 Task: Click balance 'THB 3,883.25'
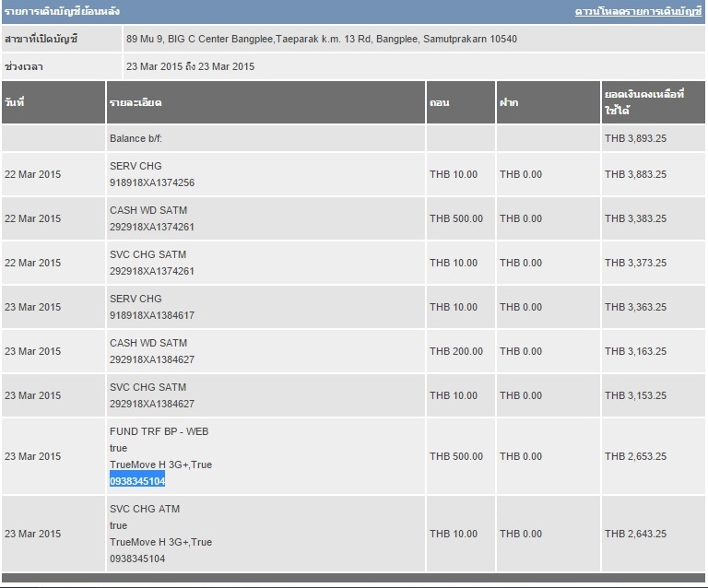coord(635,174)
